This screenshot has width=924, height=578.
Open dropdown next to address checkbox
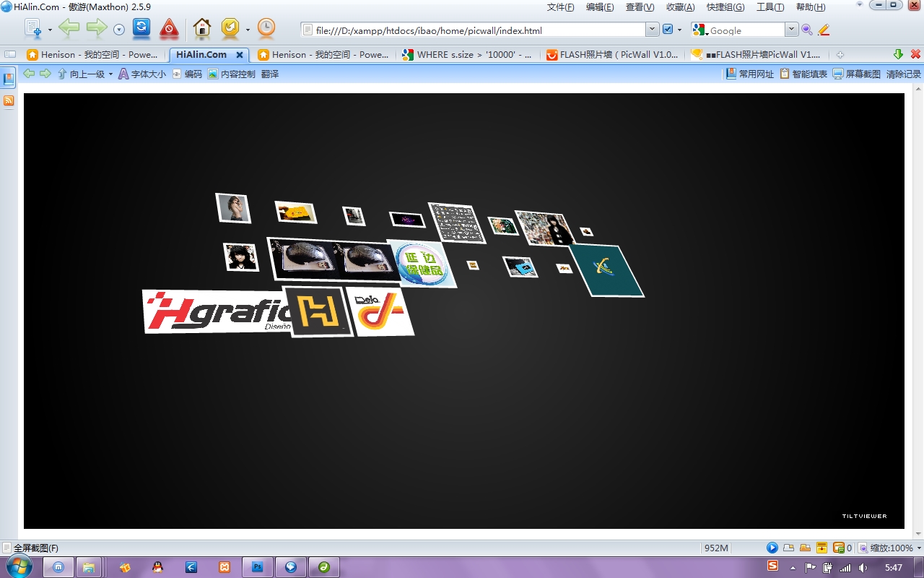coord(679,30)
